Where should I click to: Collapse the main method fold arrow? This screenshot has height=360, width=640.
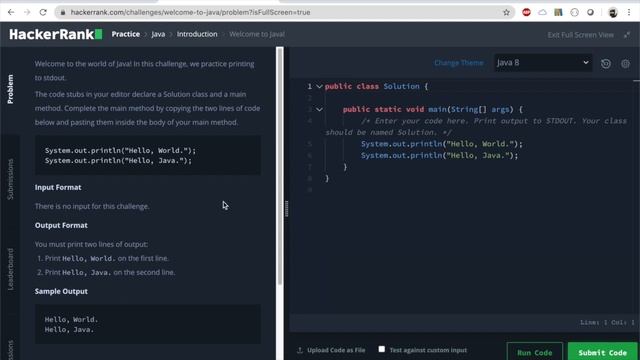(320, 109)
